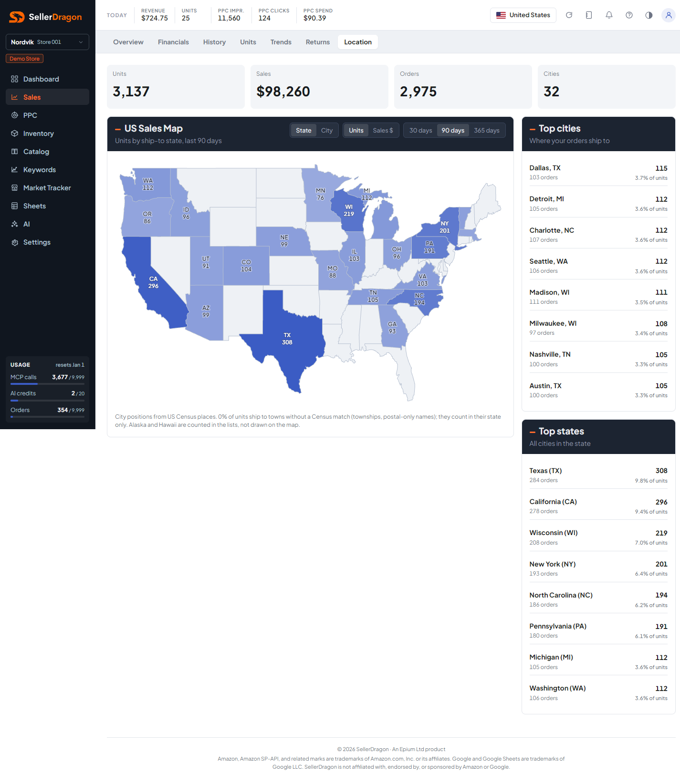
Task: Click the Settings gear icon in sidebar
Action: (x=15, y=242)
